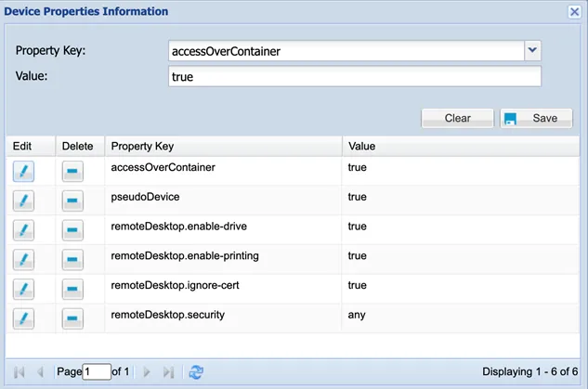Image resolution: width=588 pixels, height=389 pixels.
Task: Close the Device Properties Information dialog
Action: pos(574,12)
